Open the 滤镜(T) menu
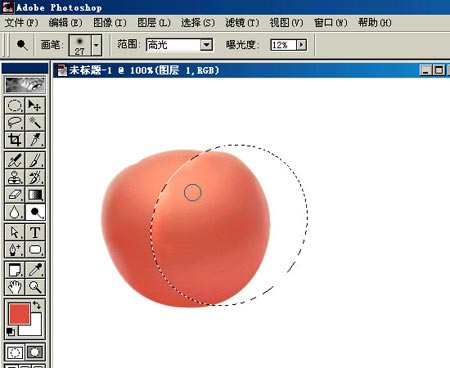The image size is (450, 368). (x=242, y=23)
